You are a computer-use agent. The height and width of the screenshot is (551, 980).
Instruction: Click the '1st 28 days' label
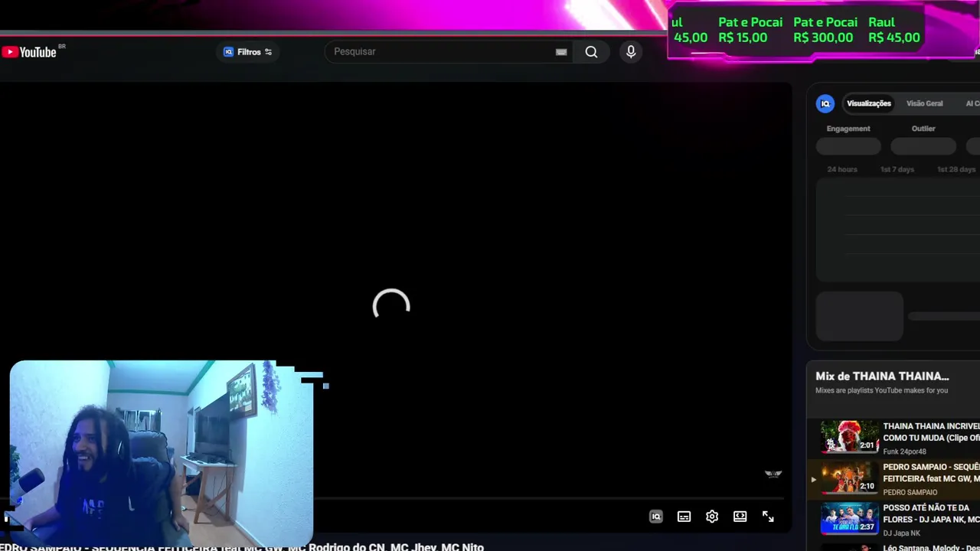[956, 169]
